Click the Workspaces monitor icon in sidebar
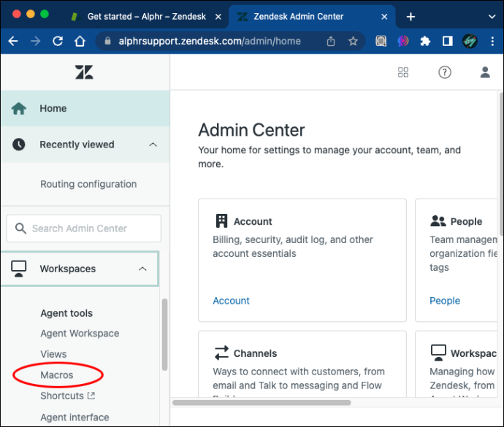Screen dimensions: 504x427 point(19,269)
